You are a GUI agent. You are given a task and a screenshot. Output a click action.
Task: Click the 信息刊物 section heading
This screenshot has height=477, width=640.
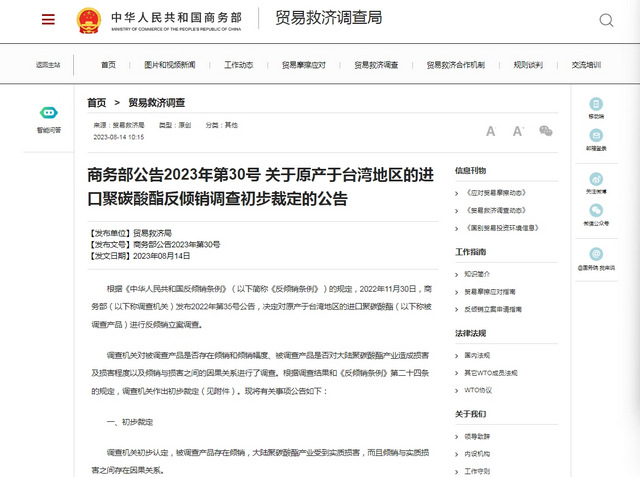click(x=471, y=171)
